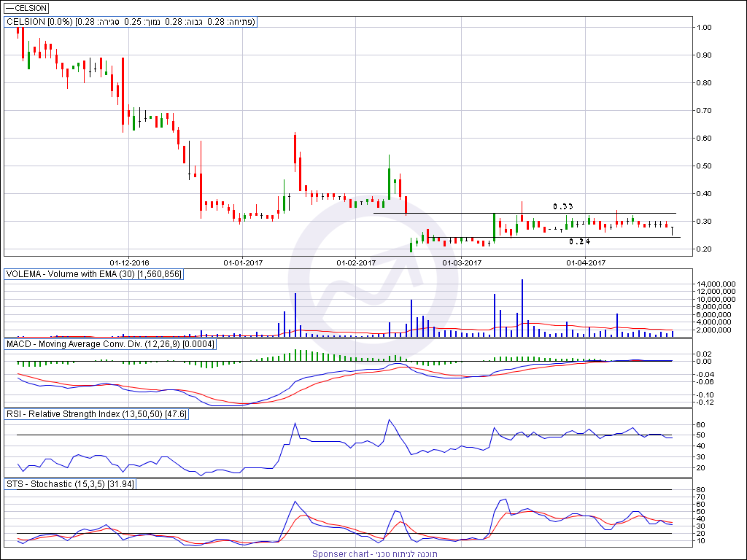Click the 0.24 support annotation

point(579,242)
